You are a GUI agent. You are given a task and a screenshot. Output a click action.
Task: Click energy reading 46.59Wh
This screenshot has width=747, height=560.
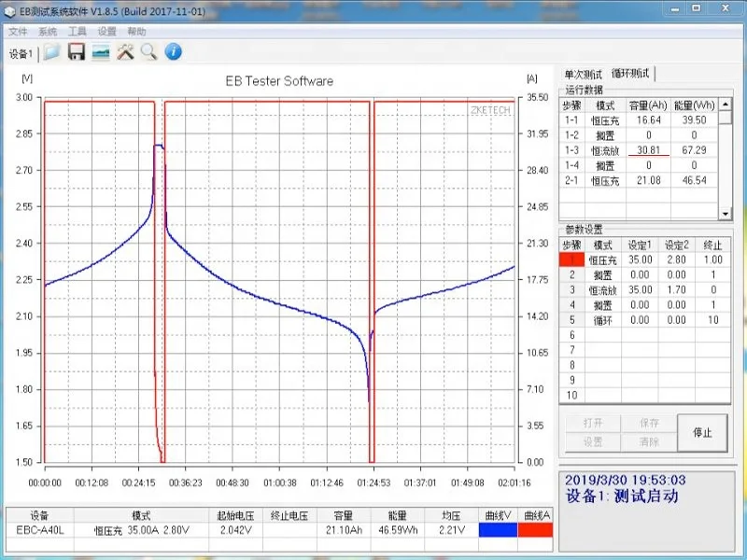point(398,530)
